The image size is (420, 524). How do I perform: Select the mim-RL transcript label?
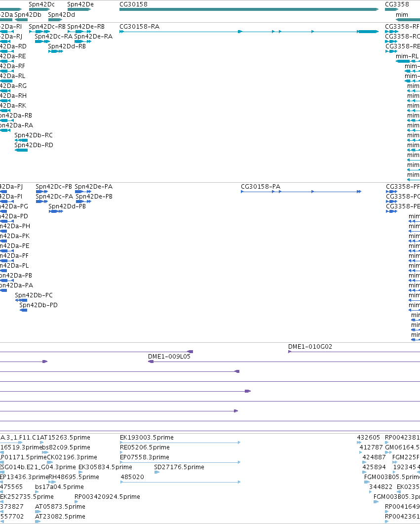point(407,56)
